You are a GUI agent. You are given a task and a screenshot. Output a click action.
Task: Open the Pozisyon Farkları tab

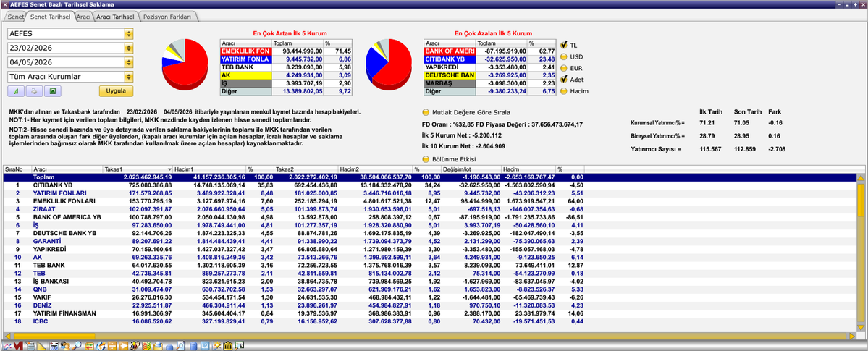167,17
